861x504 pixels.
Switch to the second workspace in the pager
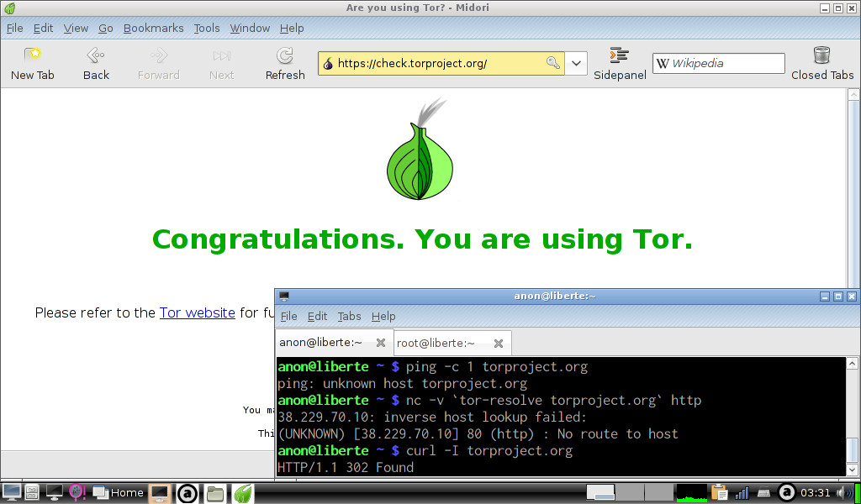point(629,492)
